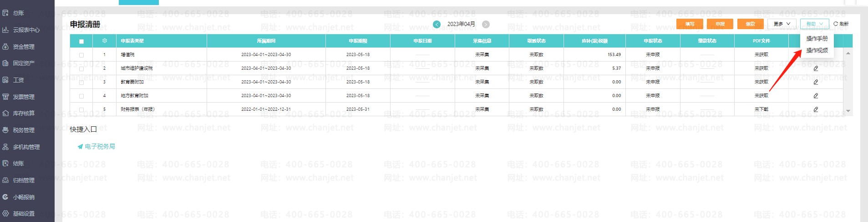Collapse the 帮助 dropdown
868x222 pixels.
[814, 24]
